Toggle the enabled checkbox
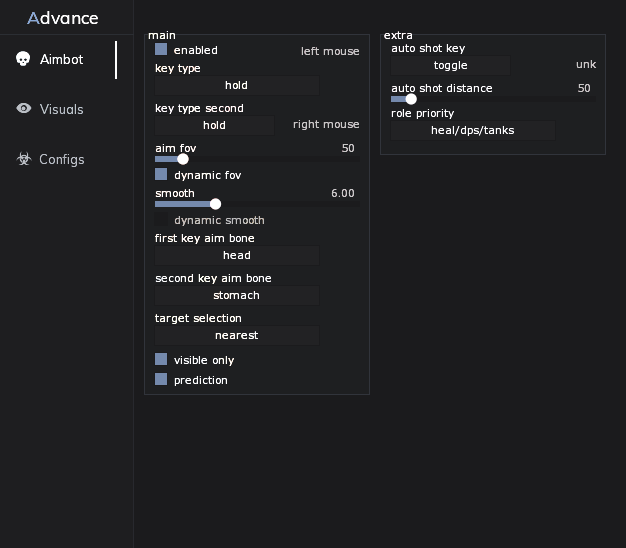626x548 pixels. point(161,49)
